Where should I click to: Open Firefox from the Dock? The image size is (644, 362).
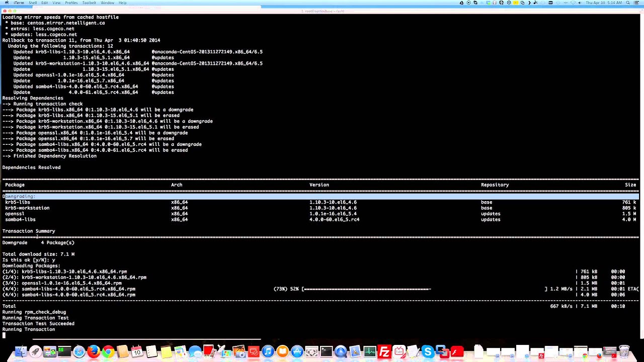94,351
